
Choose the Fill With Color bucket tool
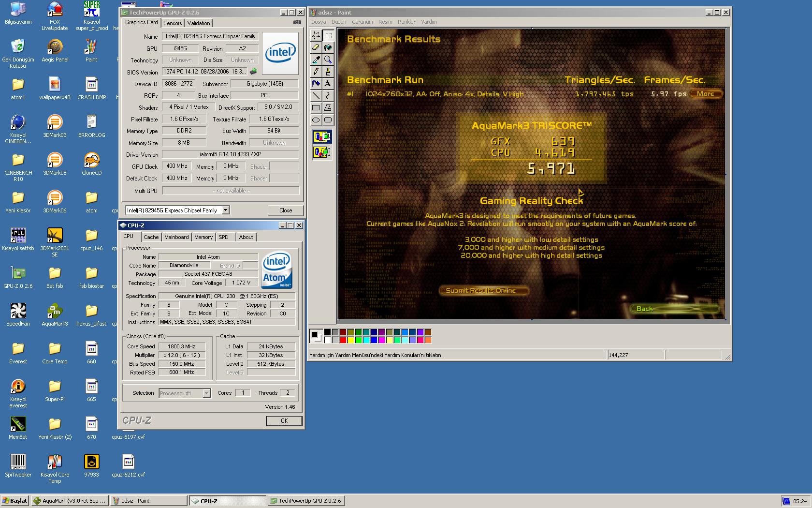tap(328, 47)
